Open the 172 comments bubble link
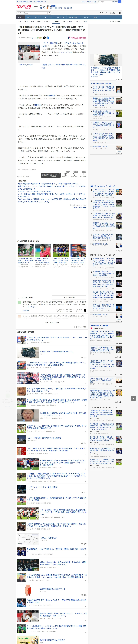Image resolution: width=138 pixels, height=644 pixels. click(34, 38)
